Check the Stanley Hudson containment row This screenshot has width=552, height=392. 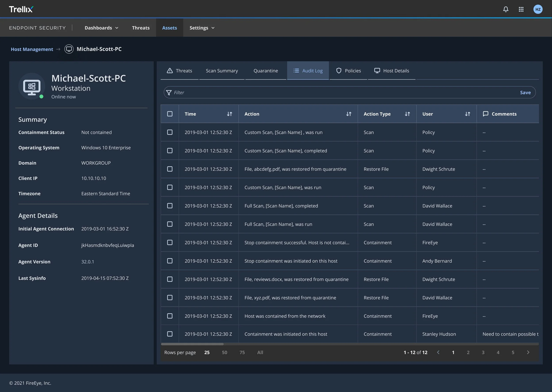tap(170, 334)
